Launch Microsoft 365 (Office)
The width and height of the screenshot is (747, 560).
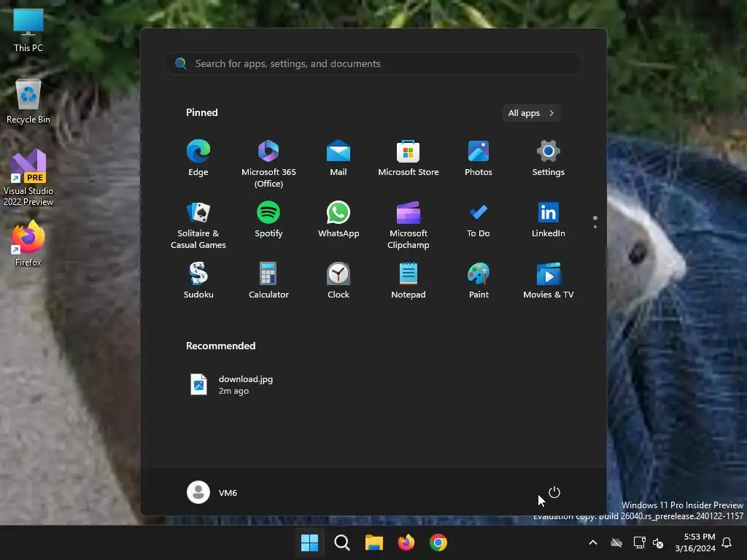268,163
